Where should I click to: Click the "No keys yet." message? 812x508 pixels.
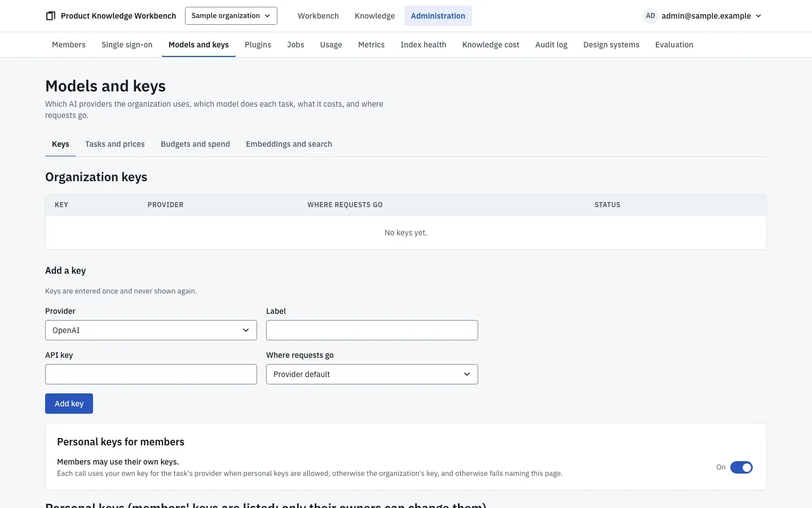406,233
